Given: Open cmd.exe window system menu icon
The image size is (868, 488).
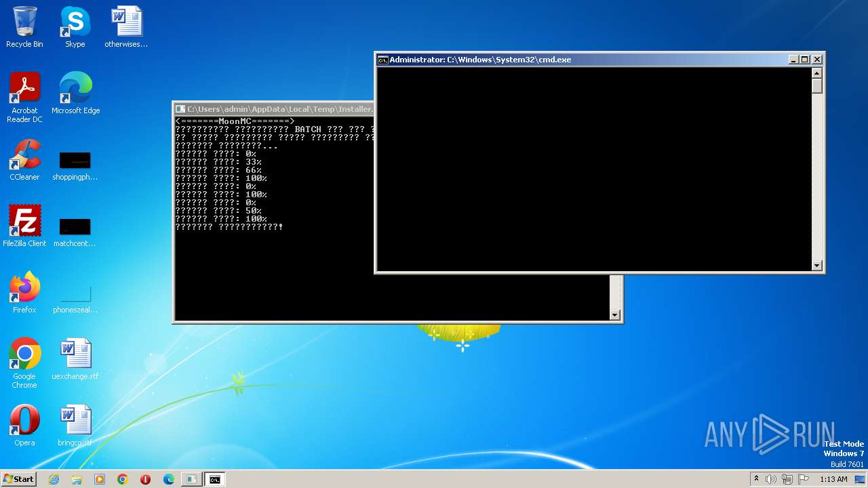Looking at the screenshot, I should [382, 60].
